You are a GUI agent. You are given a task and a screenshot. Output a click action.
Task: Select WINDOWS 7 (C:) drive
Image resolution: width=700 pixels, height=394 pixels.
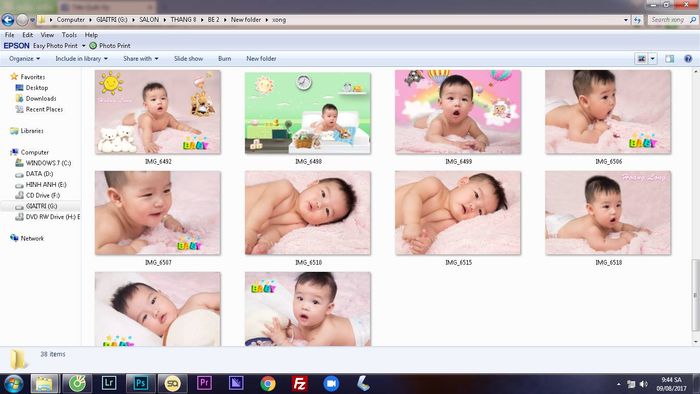[x=48, y=163]
